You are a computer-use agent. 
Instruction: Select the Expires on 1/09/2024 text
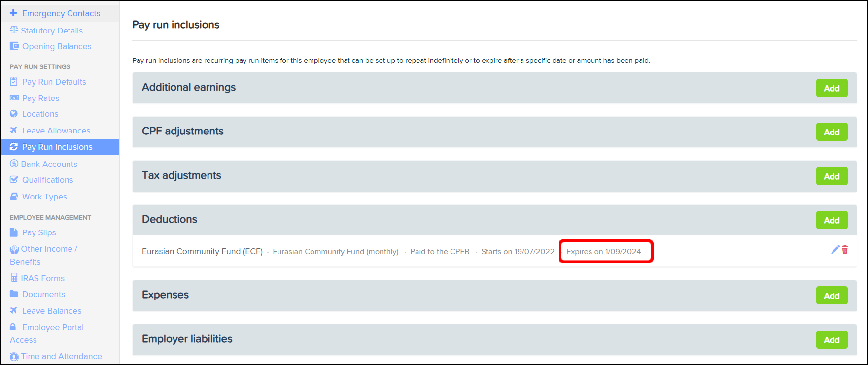pos(603,252)
